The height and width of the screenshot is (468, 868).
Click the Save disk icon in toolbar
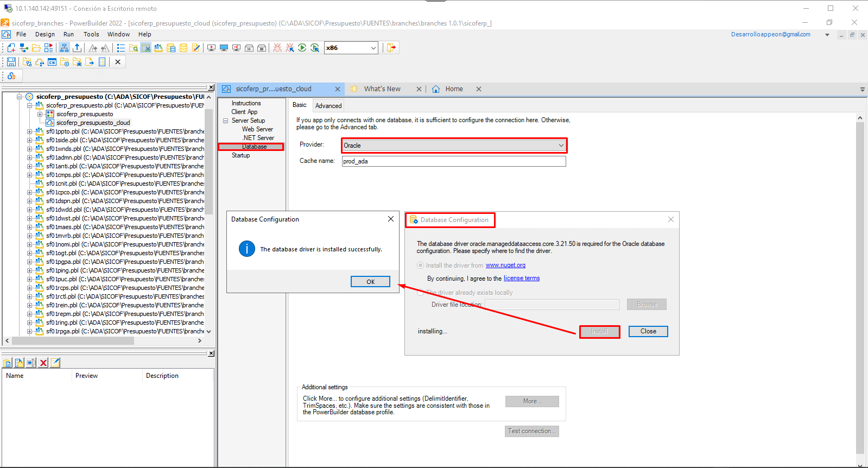pyautogui.click(x=11, y=62)
